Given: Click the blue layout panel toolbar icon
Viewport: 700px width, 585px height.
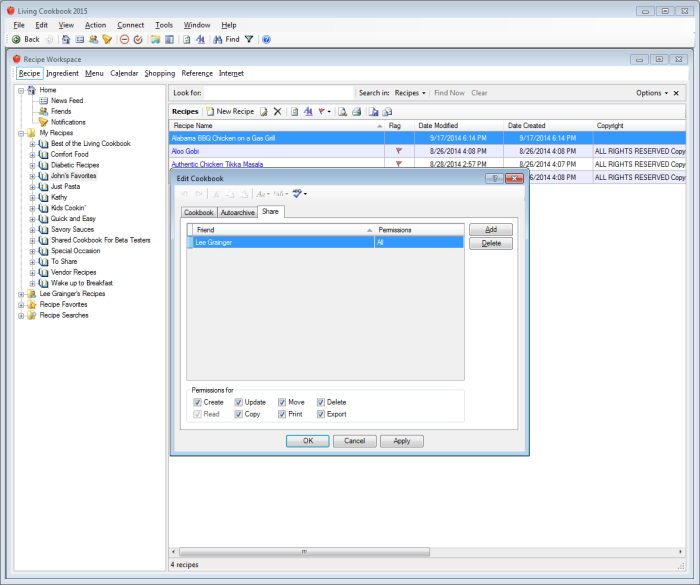Looking at the screenshot, I should (169, 39).
